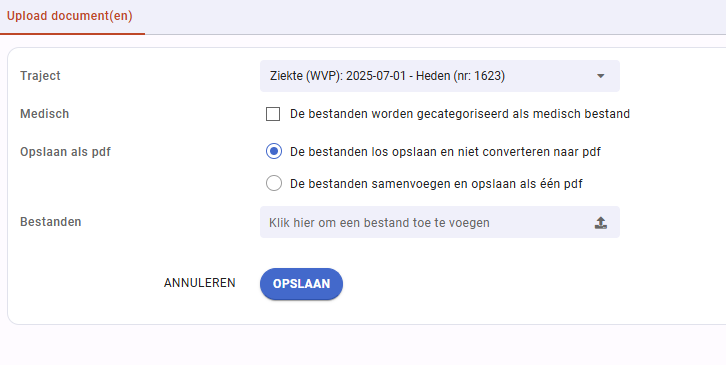Click the OPSLAAN button
Viewport: 726px width, 365px height.
301,284
